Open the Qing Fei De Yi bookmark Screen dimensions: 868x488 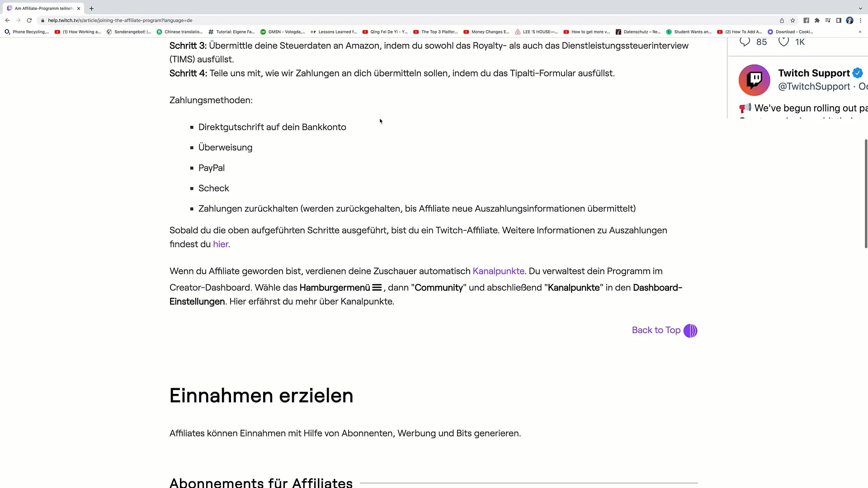[385, 32]
